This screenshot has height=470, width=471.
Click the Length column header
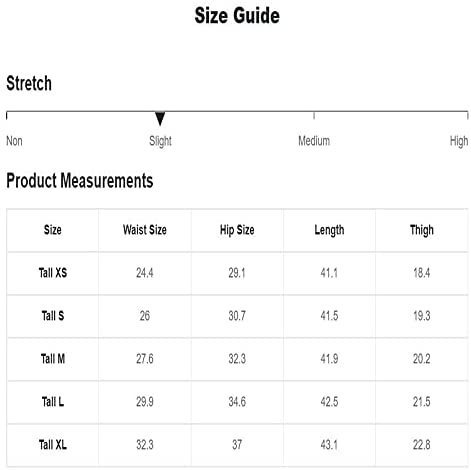pos(329,230)
